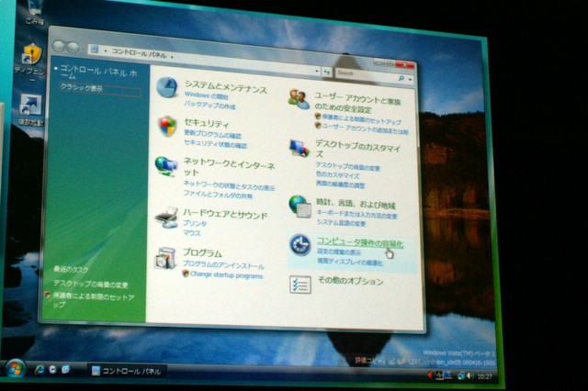
Task: Click the システムとメンテナンス category icon
Action: [x=166, y=87]
